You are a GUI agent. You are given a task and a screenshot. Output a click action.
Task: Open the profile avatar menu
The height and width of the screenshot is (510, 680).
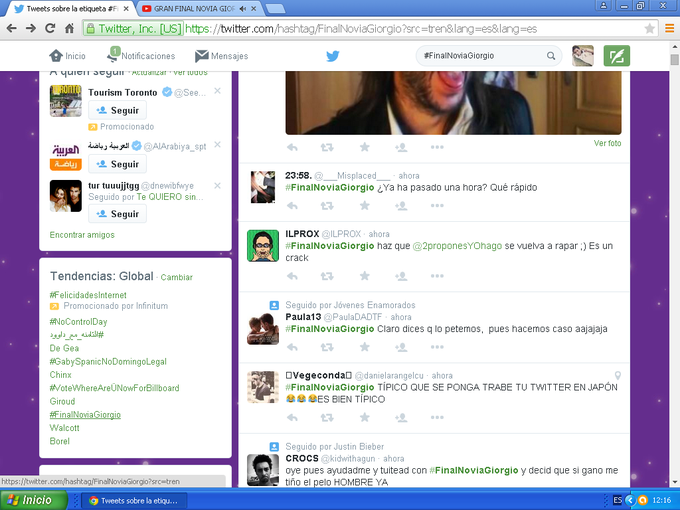(x=582, y=56)
